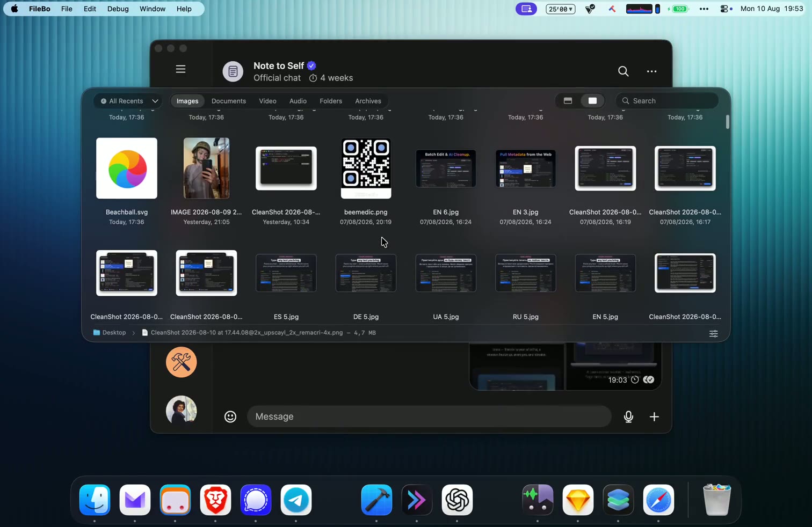
Task: Open the tools wrench avatar in chat sidebar
Action: click(181, 362)
